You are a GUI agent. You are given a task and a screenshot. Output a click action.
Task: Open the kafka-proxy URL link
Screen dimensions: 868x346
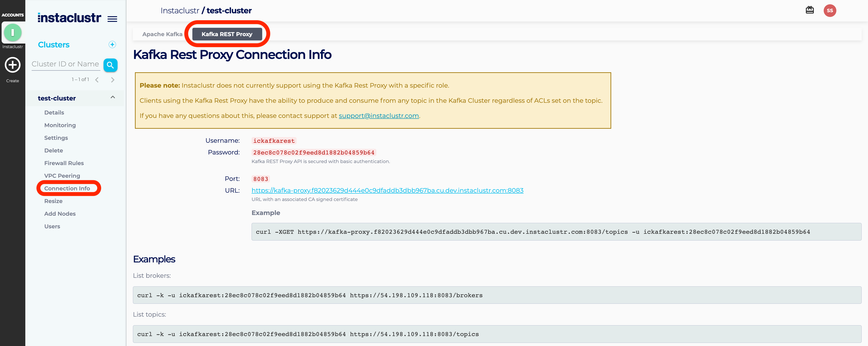pos(387,190)
